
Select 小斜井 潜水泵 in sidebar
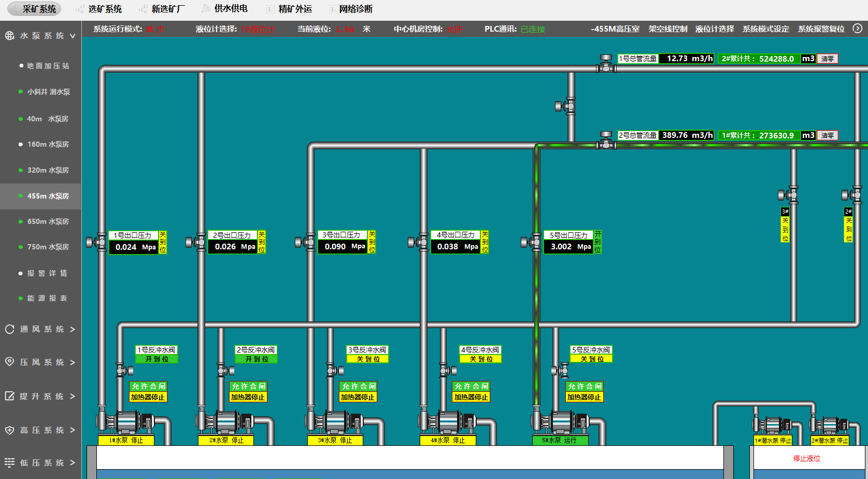point(44,92)
